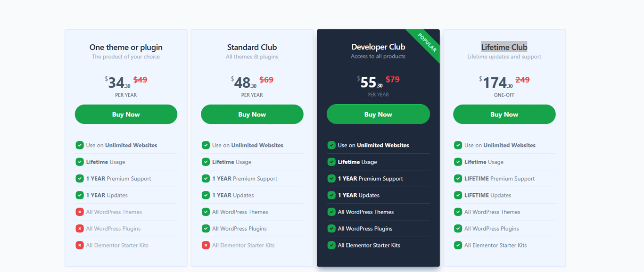The width and height of the screenshot is (644, 272).
Task: Click 'All Elementor Starter Kits' text in Developer Club
Action: pyautogui.click(x=369, y=245)
